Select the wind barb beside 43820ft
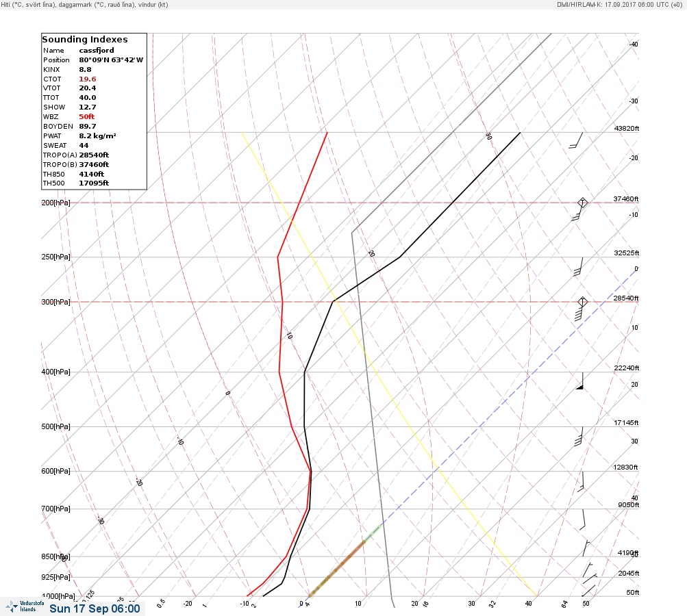This screenshot has width=687, height=616. pos(576,140)
